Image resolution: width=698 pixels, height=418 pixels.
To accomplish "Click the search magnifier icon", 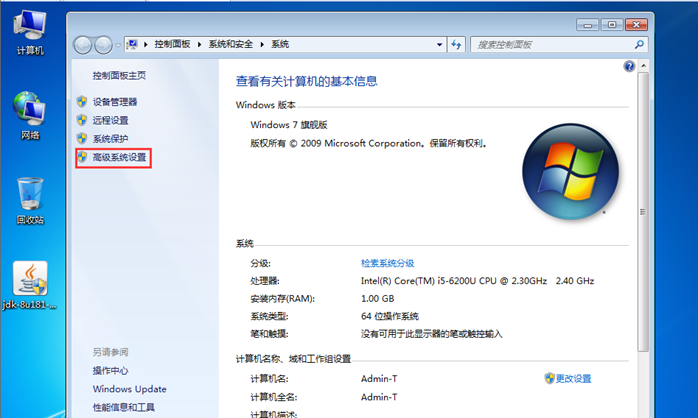I will 639,44.
